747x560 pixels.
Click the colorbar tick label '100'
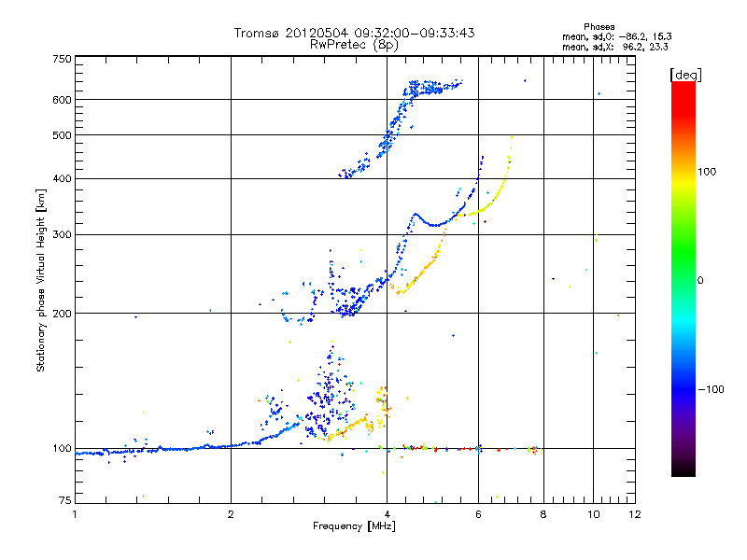click(707, 172)
